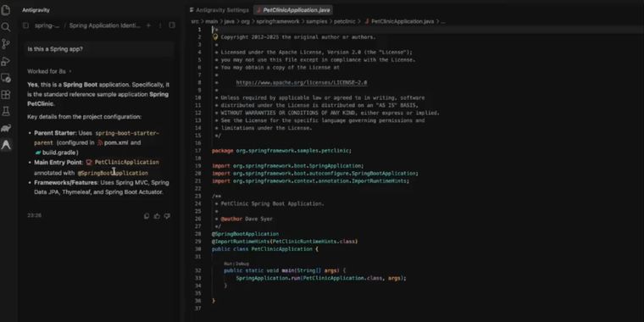This screenshot has width=644, height=322.
Task: Click the Antigravity panel title
Action: point(36,10)
